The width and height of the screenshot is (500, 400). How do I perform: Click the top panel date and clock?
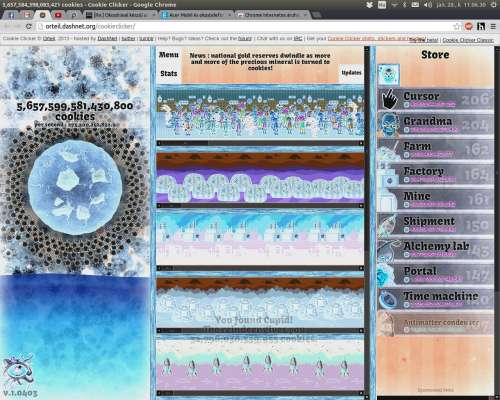(461, 5)
